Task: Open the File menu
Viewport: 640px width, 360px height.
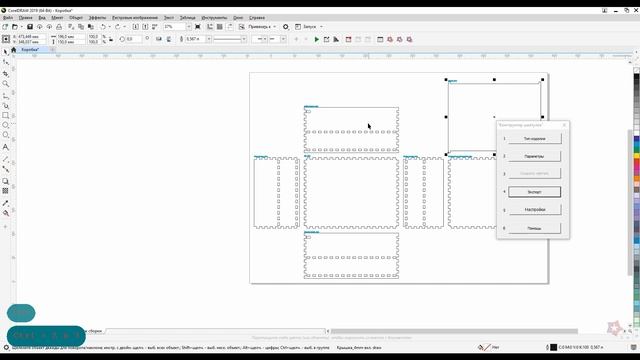Action: coord(8,18)
